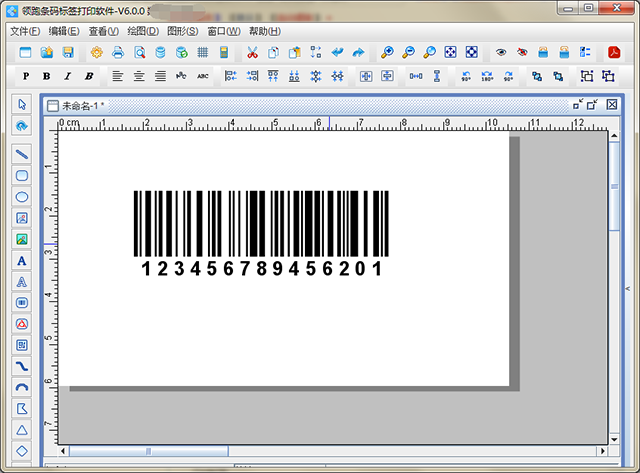
Task: Set plain text style P button
Action: click(26, 76)
